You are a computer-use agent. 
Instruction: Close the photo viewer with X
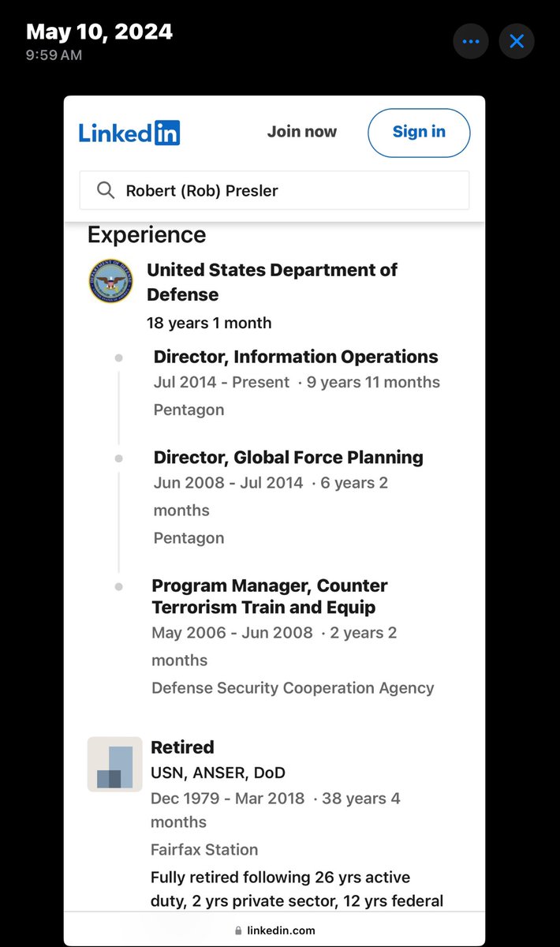click(517, 41)
